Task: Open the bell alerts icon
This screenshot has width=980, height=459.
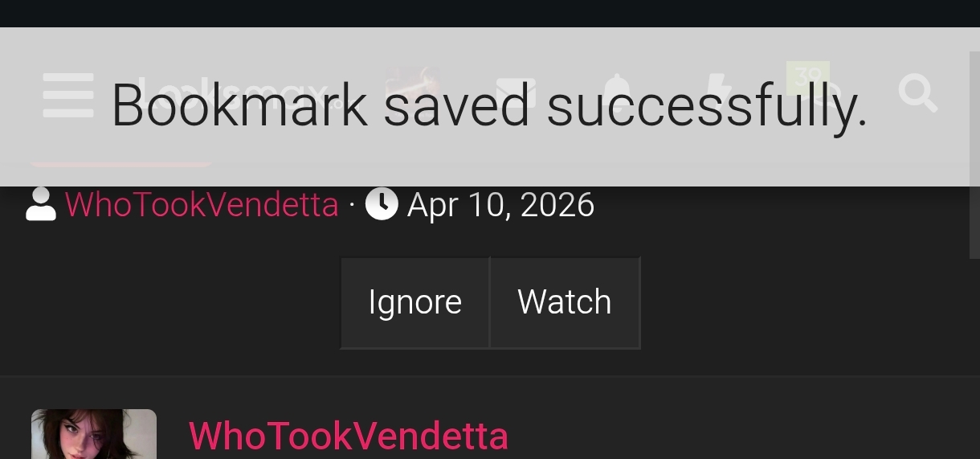Action: point(617,93)
